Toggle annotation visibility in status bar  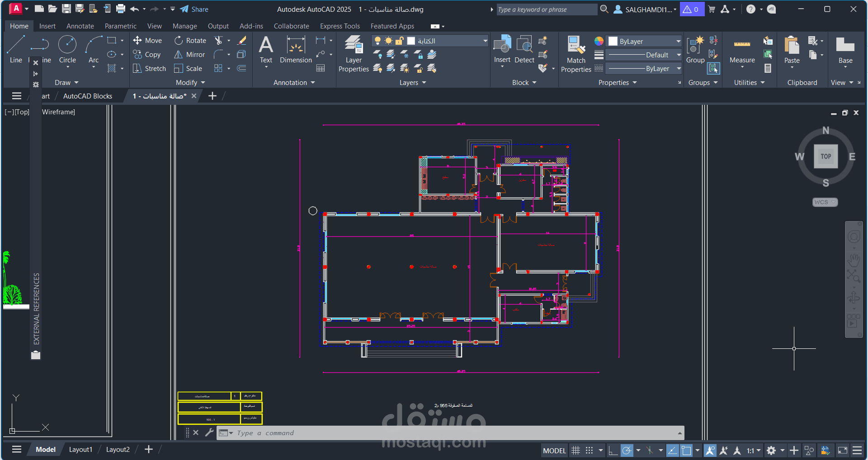710,451
